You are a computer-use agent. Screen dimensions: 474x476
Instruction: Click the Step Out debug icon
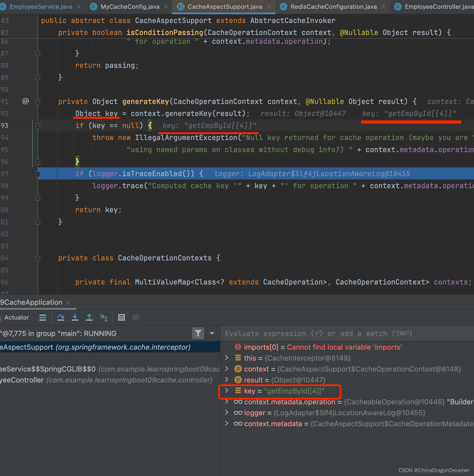click(x=89, y=317)
